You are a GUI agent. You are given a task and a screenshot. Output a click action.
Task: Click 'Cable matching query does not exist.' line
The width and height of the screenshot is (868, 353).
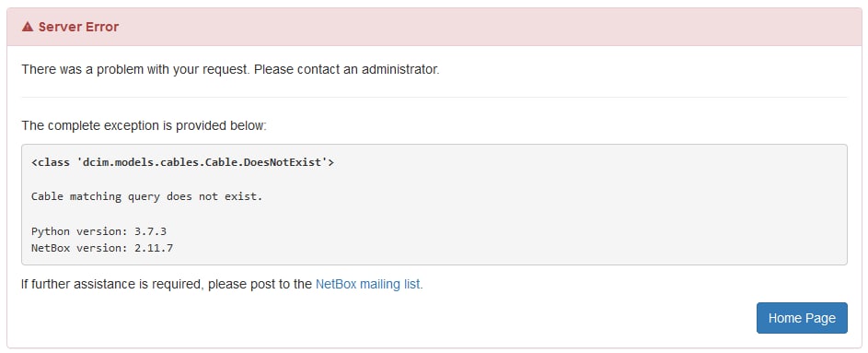tap(146, 196)
